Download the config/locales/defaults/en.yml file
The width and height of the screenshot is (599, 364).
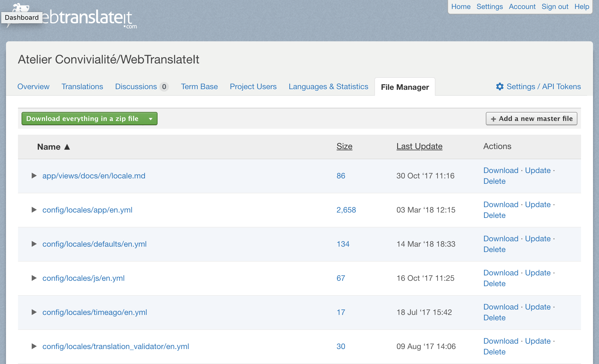click(501, 239)
